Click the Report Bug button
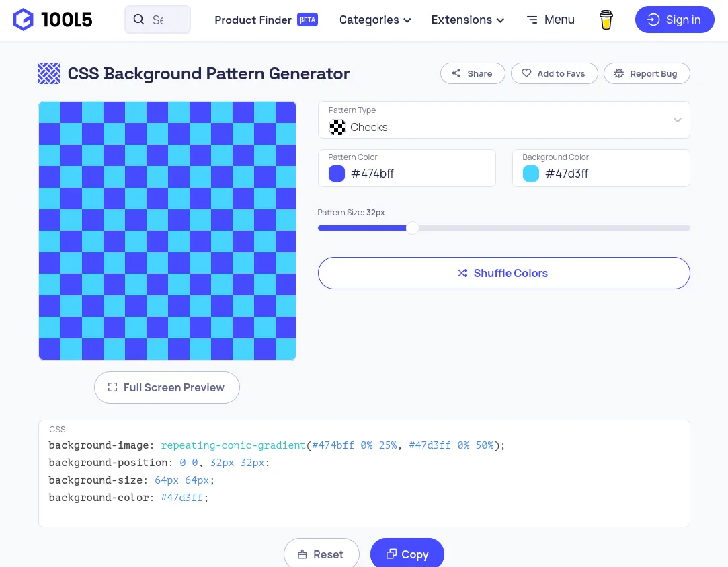 647,73
